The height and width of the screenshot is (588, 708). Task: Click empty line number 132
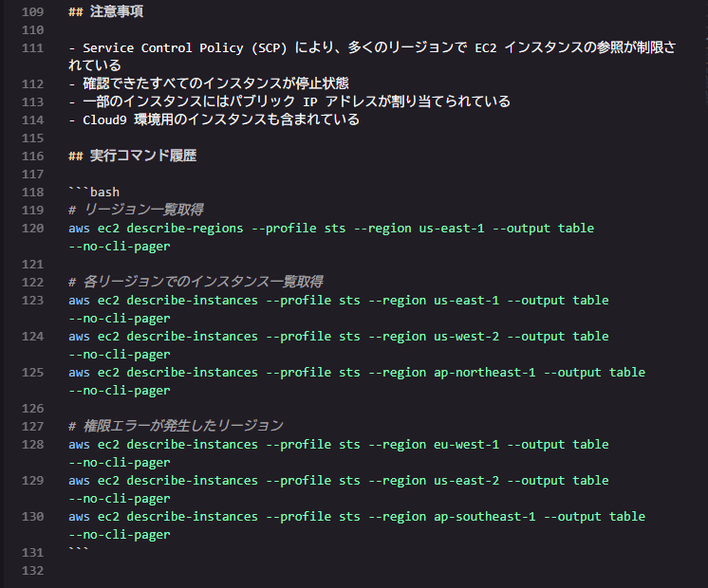(x=32, y=571)
